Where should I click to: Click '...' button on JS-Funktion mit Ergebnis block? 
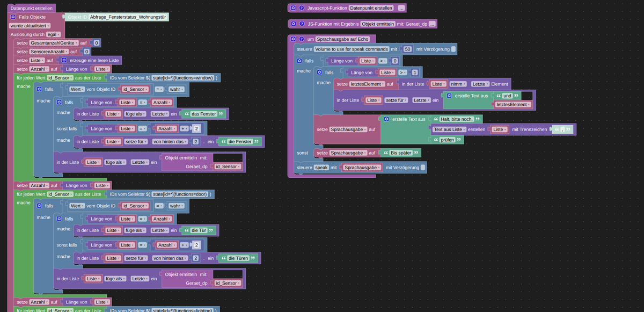432,24
